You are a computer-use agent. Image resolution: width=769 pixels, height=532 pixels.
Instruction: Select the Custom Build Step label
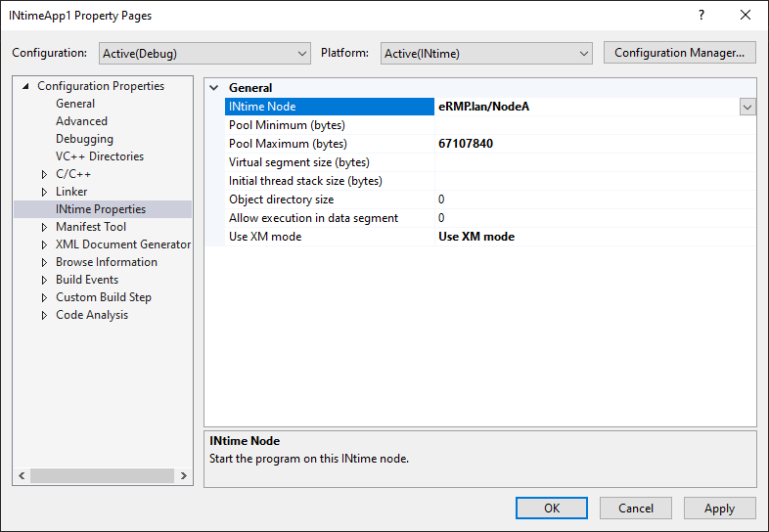[104, 297]
